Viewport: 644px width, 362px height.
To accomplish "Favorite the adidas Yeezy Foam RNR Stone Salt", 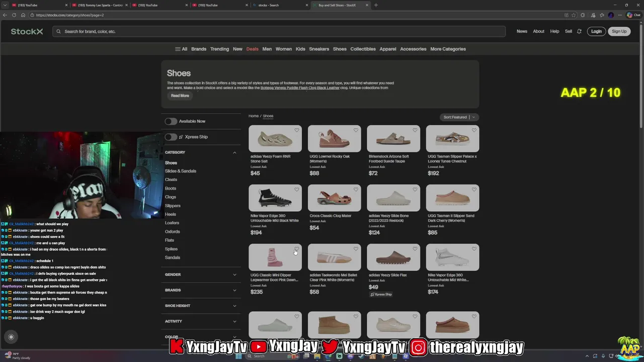I will (x=297, y=130).
